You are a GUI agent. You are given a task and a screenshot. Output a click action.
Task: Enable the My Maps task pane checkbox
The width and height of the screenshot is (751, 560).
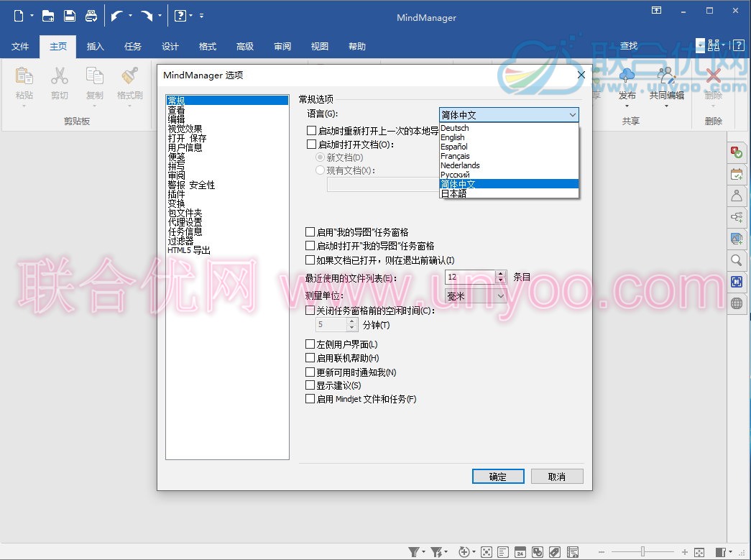tap(310, 232)
